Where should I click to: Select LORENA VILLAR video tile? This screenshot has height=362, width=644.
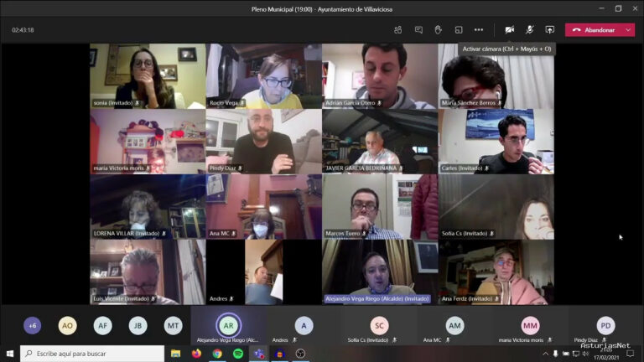tap(148, 206)
